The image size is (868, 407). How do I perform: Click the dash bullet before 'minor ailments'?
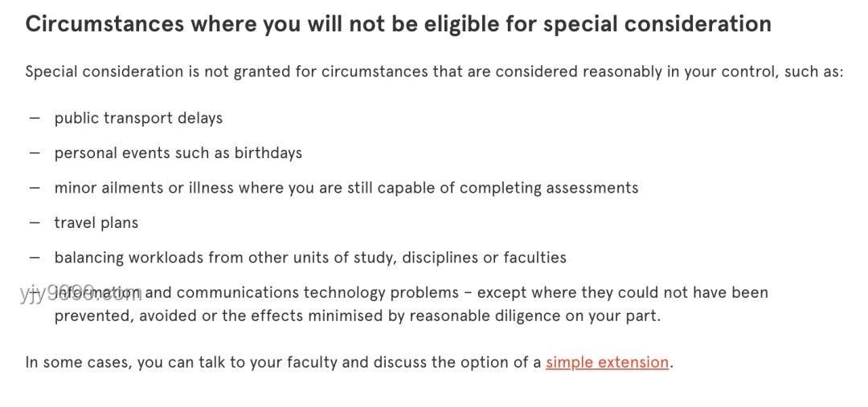(x=35, y=188)
